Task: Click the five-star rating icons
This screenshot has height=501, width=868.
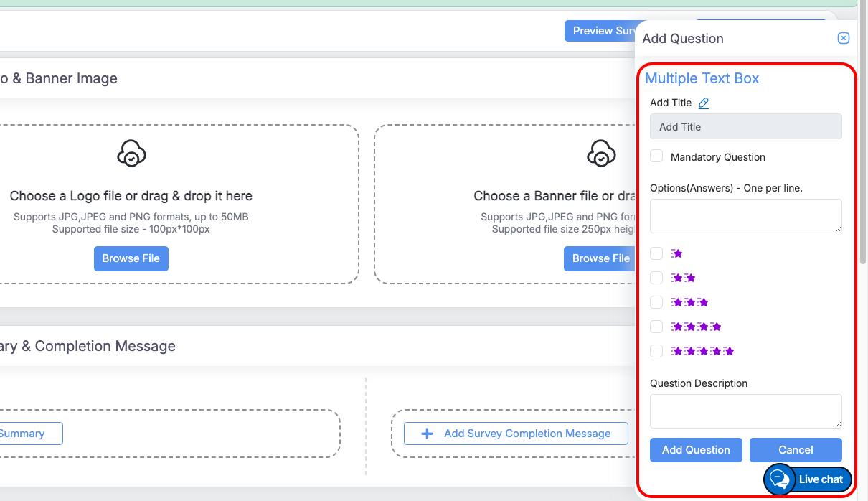Action: click(702, 351)
